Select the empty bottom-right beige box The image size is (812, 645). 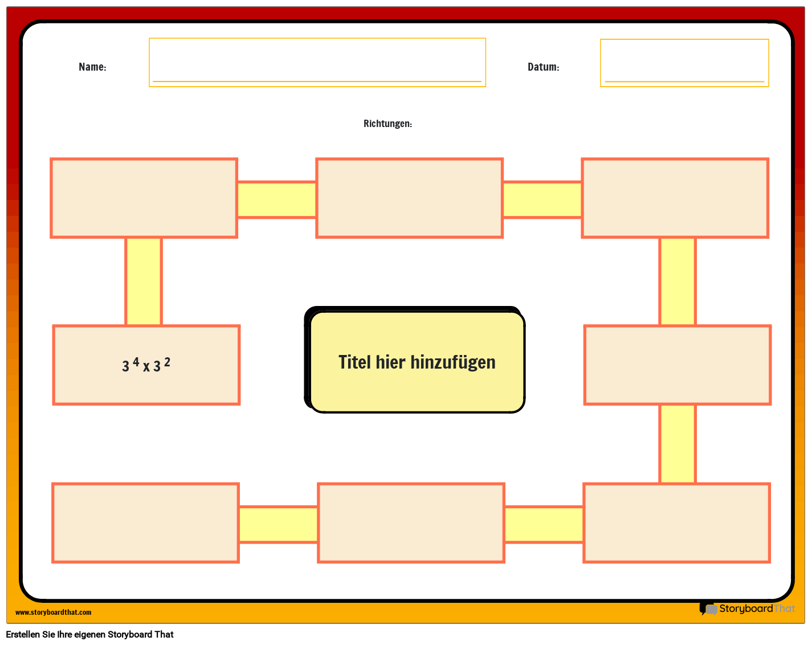pyautogui.click(x=676, y=522)
